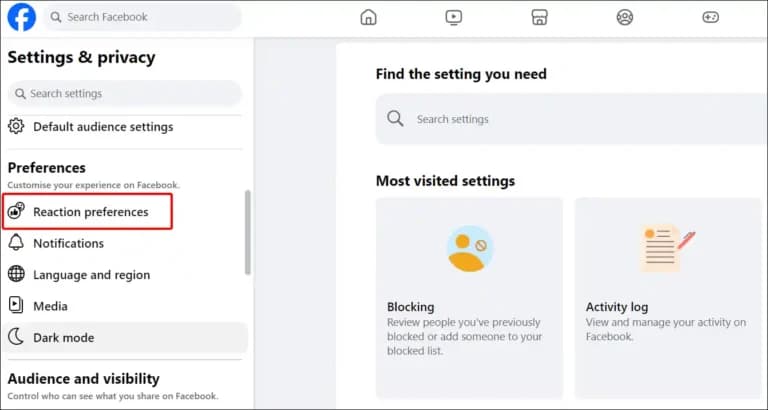Click the Facebook logo icon
The height and width of the screenshot is (410, 768).
pyautogui.click(x=22, y=17)
